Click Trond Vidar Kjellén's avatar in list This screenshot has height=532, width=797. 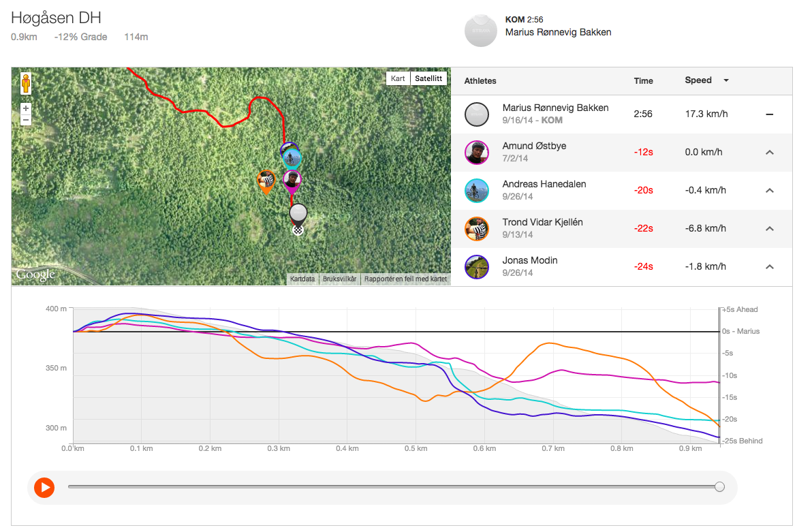(477, 229)
